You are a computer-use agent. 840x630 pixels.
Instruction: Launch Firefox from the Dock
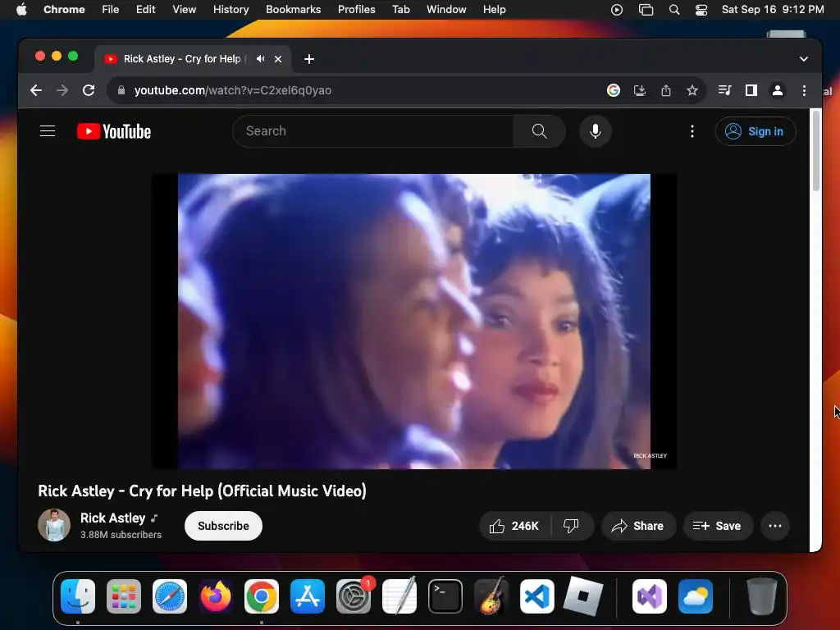coord(216,596)
